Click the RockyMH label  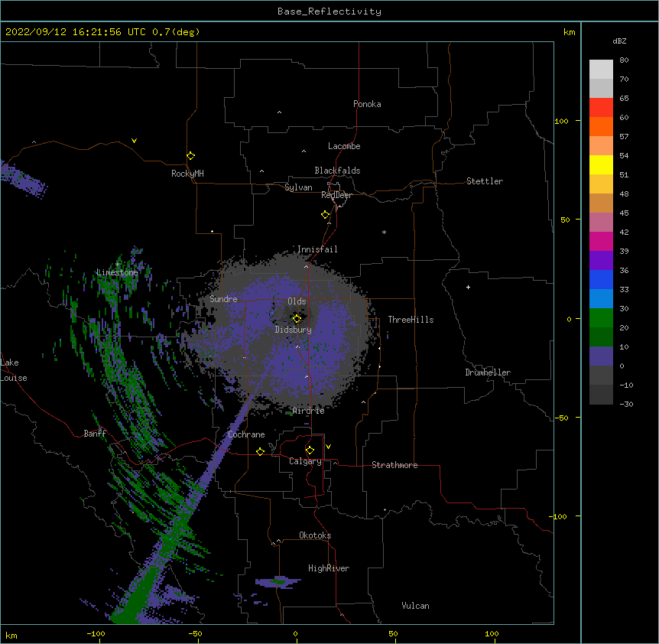[187, 174]
